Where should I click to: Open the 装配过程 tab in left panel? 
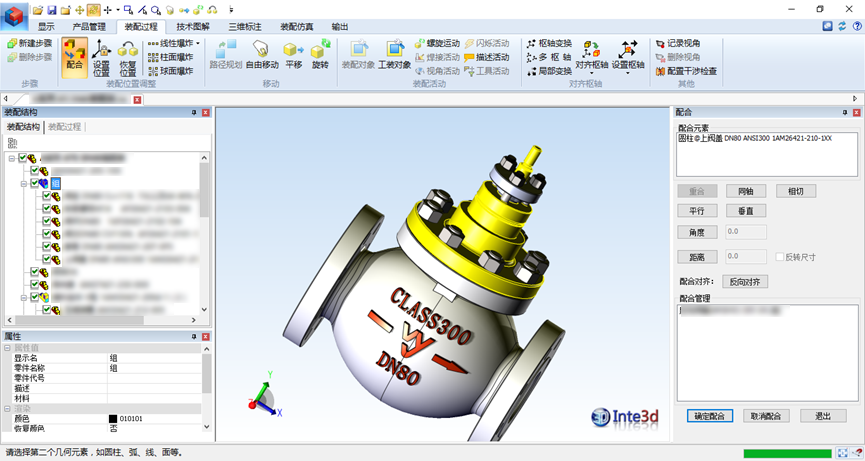64,127
